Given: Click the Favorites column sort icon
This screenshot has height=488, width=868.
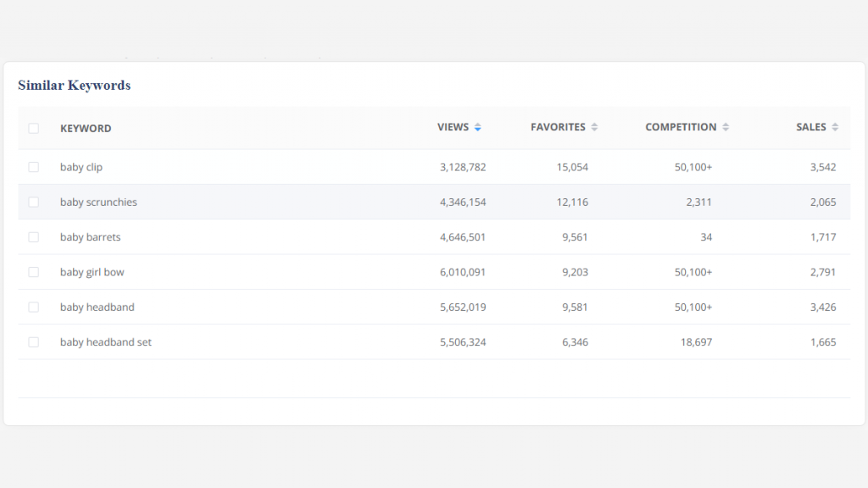Looking at the screenshot, I should coord(594,127).
